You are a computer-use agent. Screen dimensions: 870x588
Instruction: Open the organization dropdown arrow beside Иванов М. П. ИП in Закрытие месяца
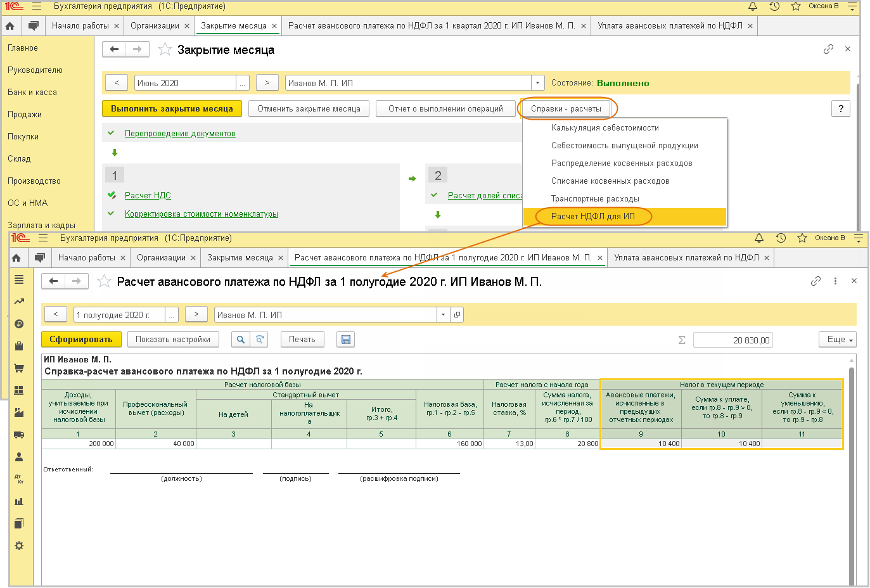(x=537, y=83)
